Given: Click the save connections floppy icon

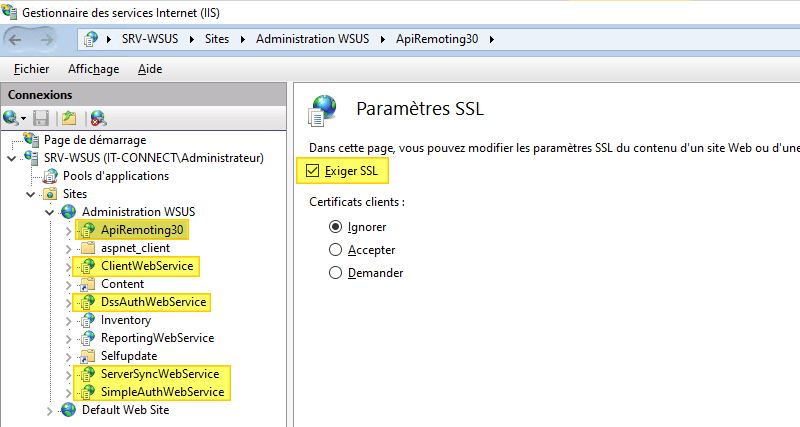Looking at the screenshot, I should [41, 118].
